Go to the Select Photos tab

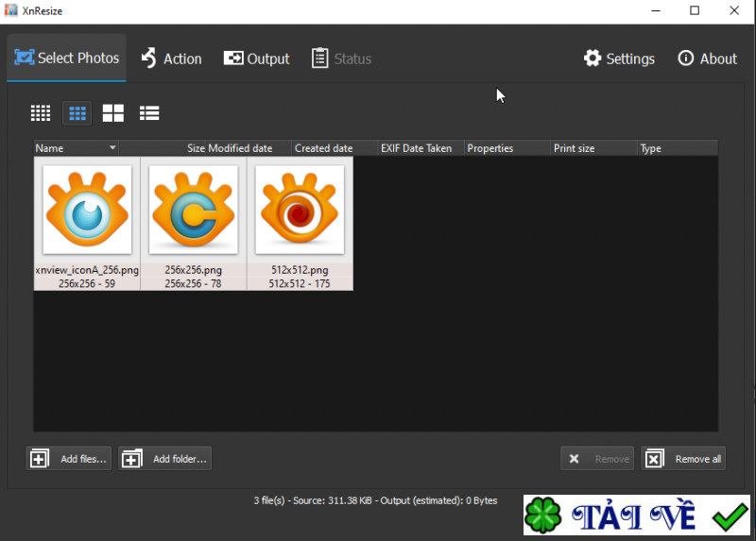(x=66, y=58)
